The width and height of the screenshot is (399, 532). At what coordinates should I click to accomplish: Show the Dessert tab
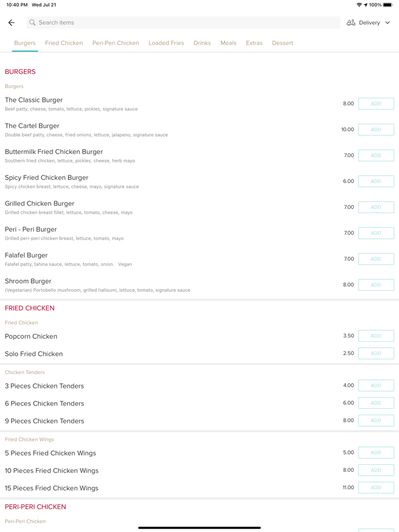tap(282, 43)
